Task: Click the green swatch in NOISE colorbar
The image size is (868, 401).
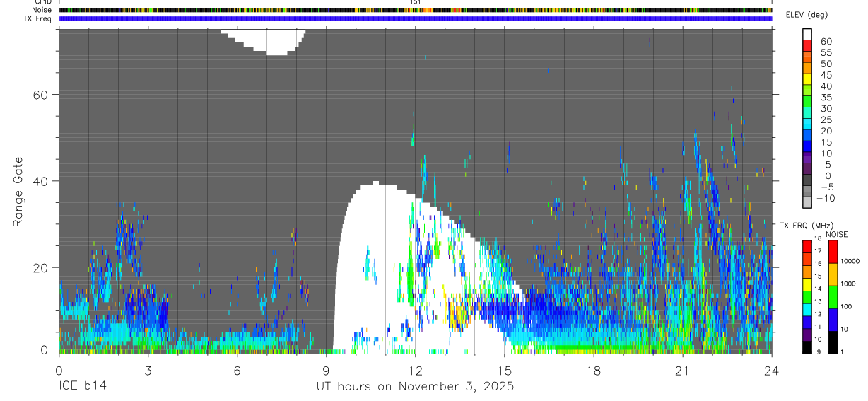Action: [833, 297]
